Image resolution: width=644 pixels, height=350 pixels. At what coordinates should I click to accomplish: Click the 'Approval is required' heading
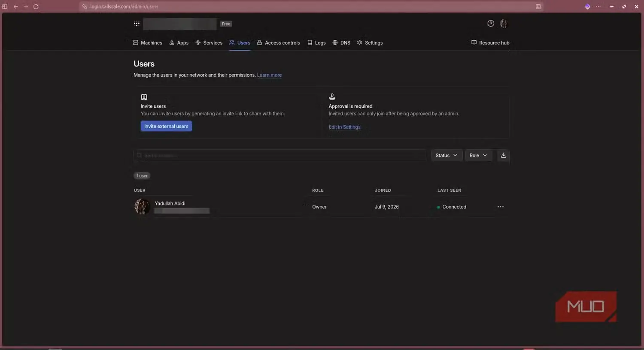click(x=350, y=106)
